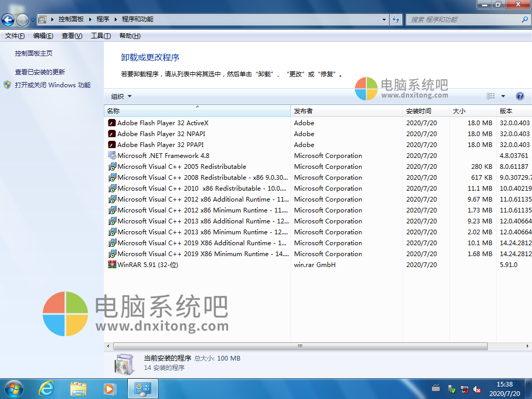Click the Microsoft .NET Framework 4.8 icon
The width and height of the screenshot is (532, 399).
tap(111, 155)
